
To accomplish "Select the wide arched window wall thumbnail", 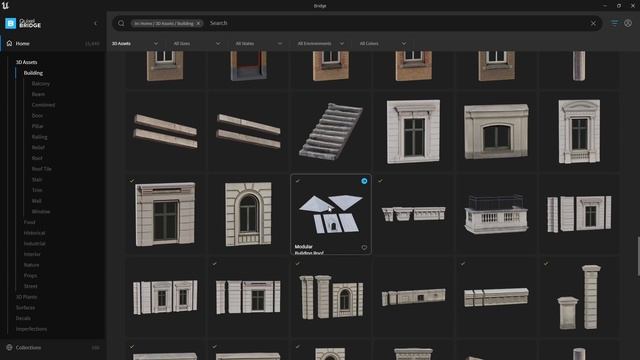I will [x=496, y=131].
